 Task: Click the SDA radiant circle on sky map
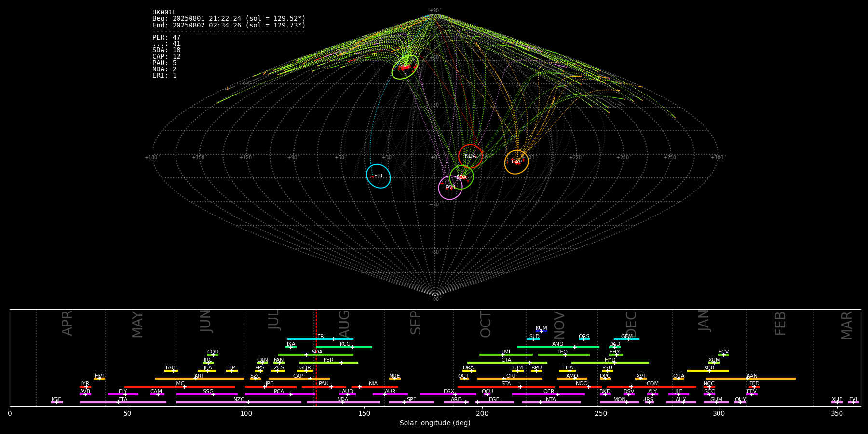coord(461,177)
